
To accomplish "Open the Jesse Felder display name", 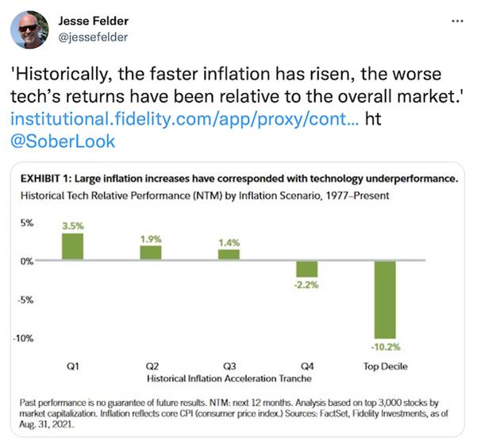I will click(x=94, y=21).
